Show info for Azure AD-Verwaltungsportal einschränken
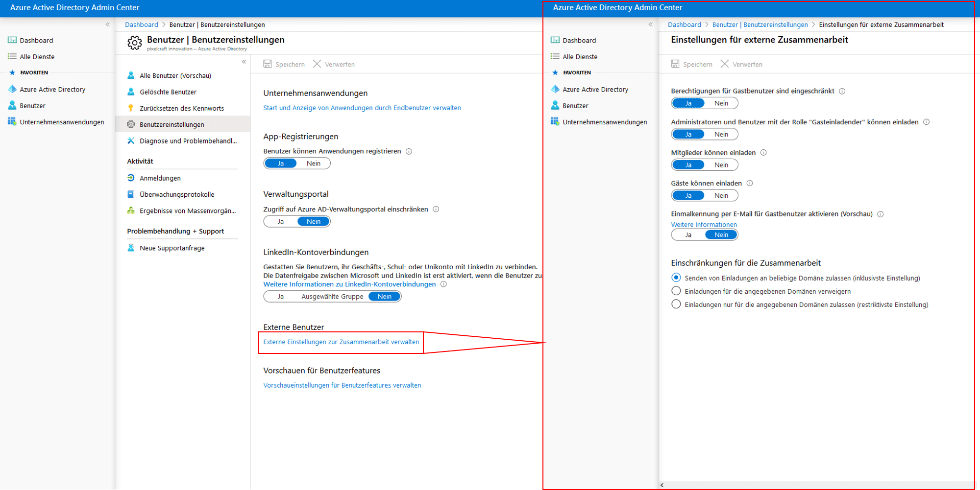This screenshot has height=490, width=980. (x=436, y=209)
